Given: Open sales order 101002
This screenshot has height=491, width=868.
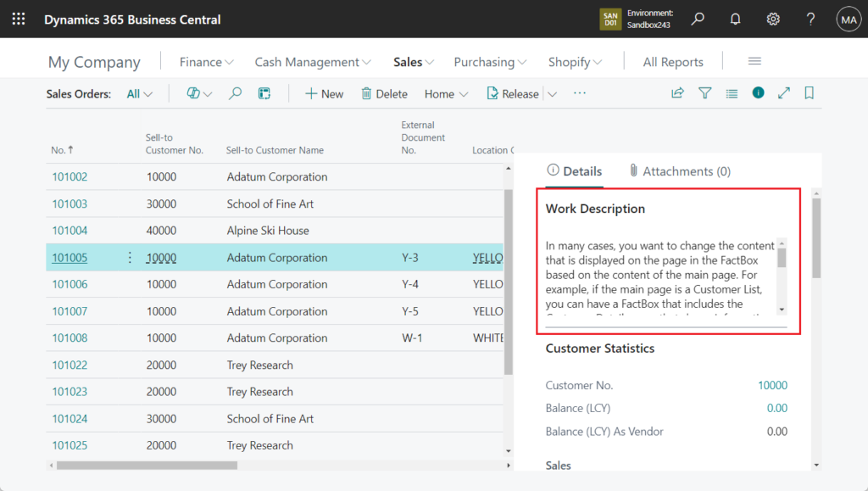Looking at the screenshot, I should point(69,176).
